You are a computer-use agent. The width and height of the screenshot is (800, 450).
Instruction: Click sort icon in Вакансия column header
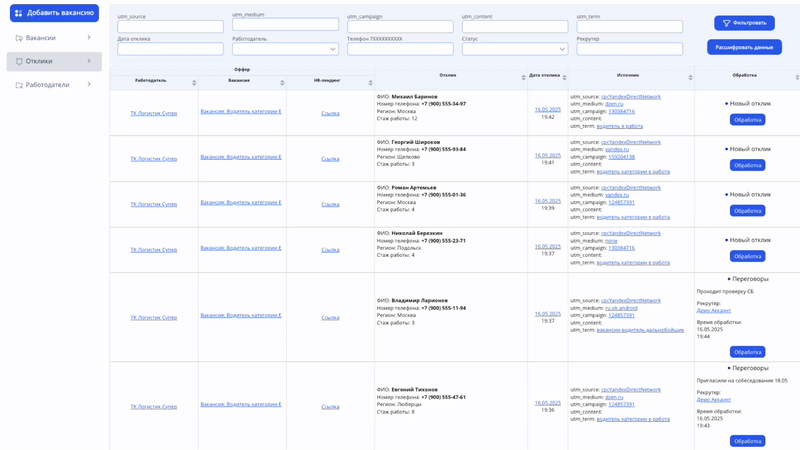click(282, 82)
